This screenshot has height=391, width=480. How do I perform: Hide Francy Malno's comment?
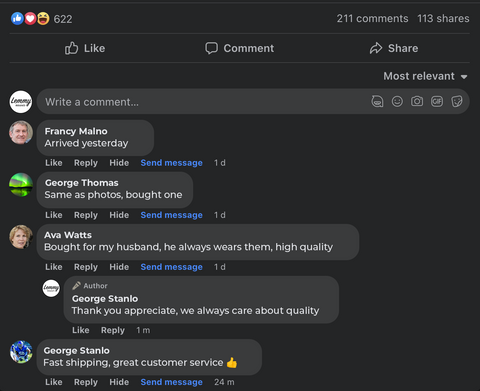119,163
